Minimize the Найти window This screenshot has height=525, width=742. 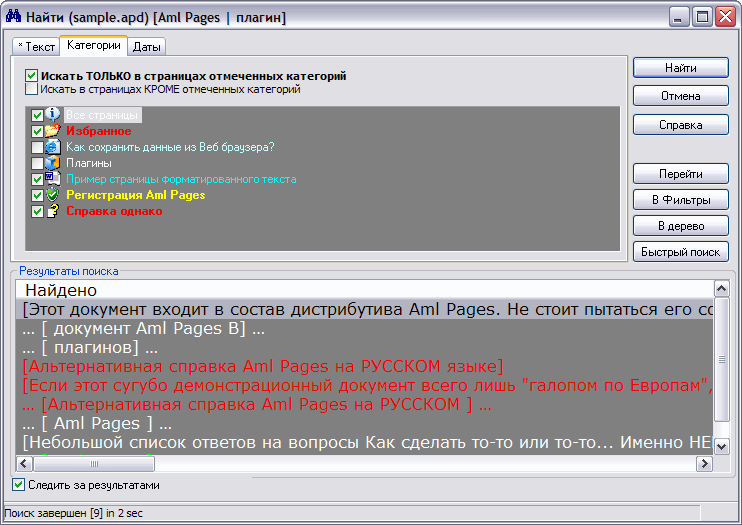coord(679,17)
